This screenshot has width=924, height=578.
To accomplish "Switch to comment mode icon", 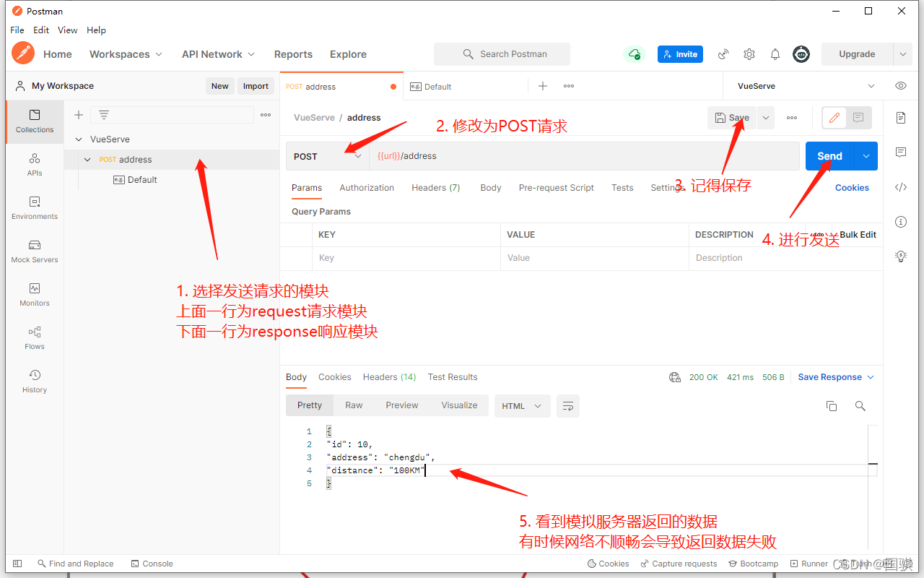I will click(x=858, y=118).
